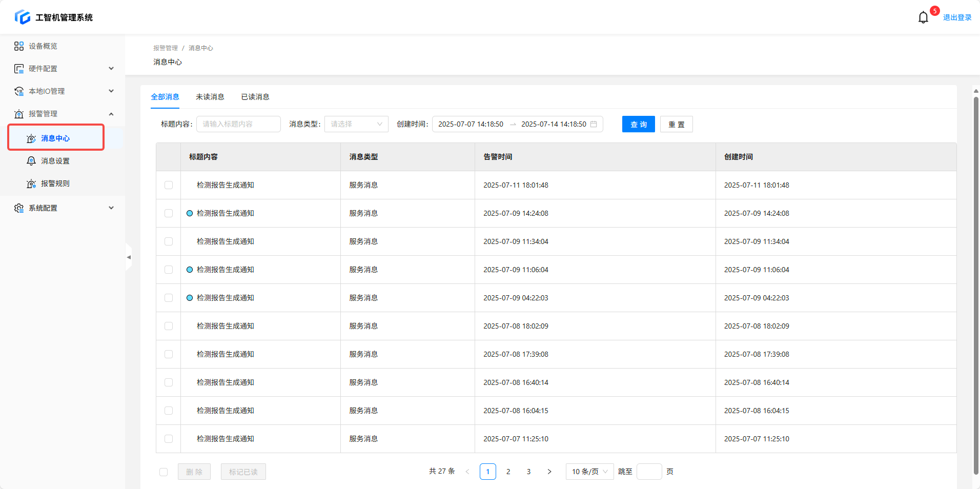
Task: Toggle the select-all checkbox beside 删除
Action: click(164, 472)
